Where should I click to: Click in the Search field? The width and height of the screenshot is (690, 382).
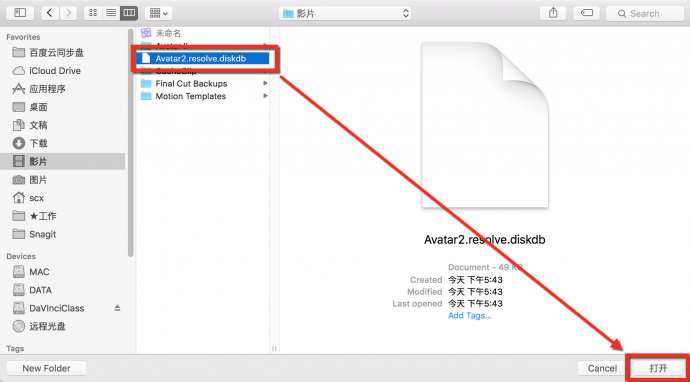click(645, 13)
